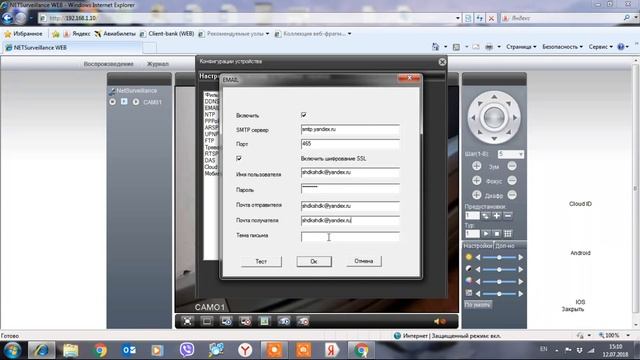Confirm EMAIL settings with Ок button
Viewport: 640px width, 360px height.
(x=314, y=262)
